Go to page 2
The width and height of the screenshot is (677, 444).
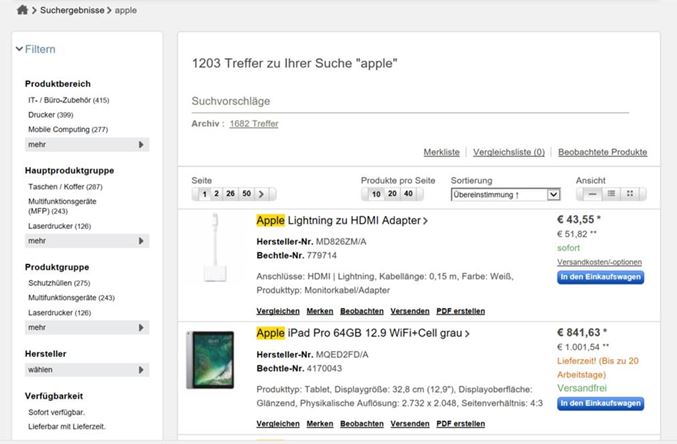tap(216, 194)
